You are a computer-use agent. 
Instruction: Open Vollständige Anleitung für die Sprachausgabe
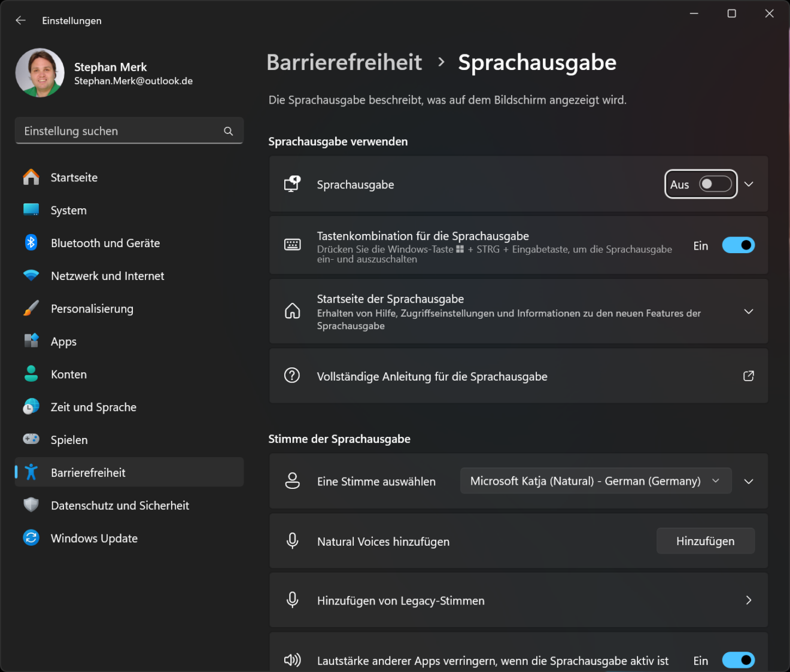[x=432, y=376]
